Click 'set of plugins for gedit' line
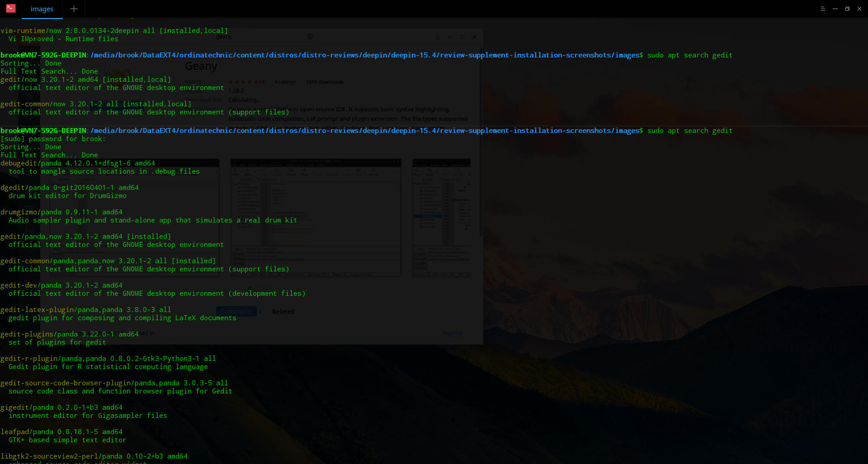The width and height of the screenshot is (868, 464). click(57, 342)
